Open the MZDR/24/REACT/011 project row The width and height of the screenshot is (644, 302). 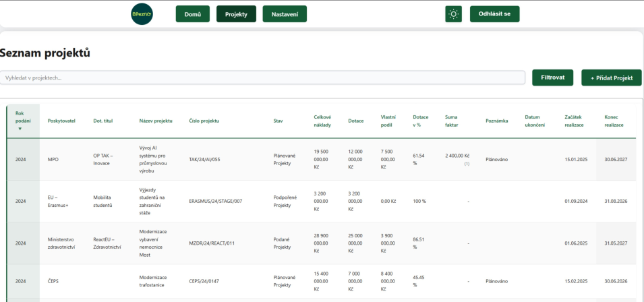[x=321, y=243]
